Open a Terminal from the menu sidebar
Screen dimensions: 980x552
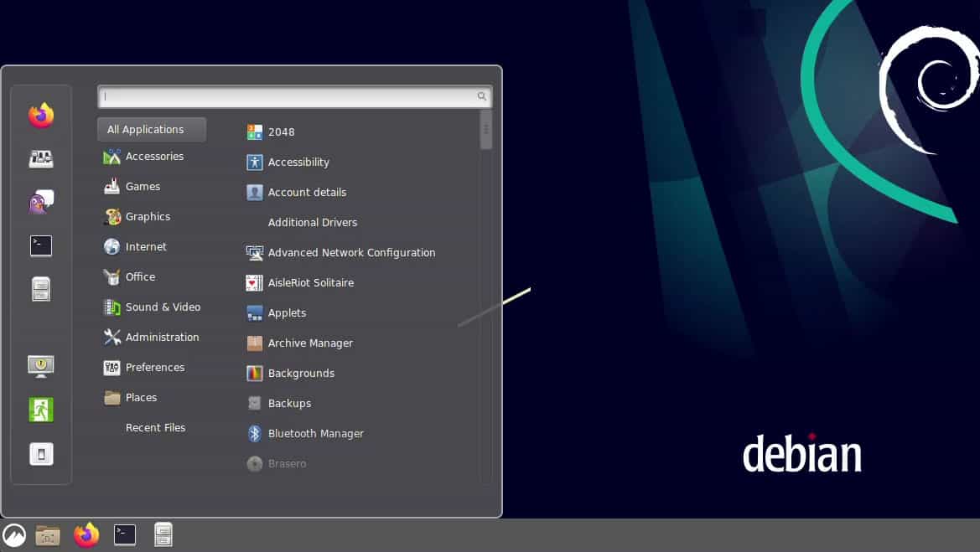40,245
